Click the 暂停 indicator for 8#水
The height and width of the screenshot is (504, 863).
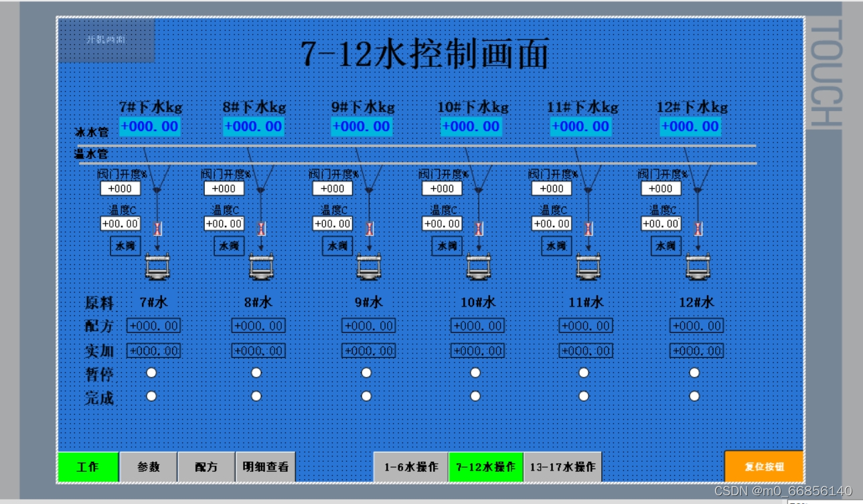[x=256, y=372]
